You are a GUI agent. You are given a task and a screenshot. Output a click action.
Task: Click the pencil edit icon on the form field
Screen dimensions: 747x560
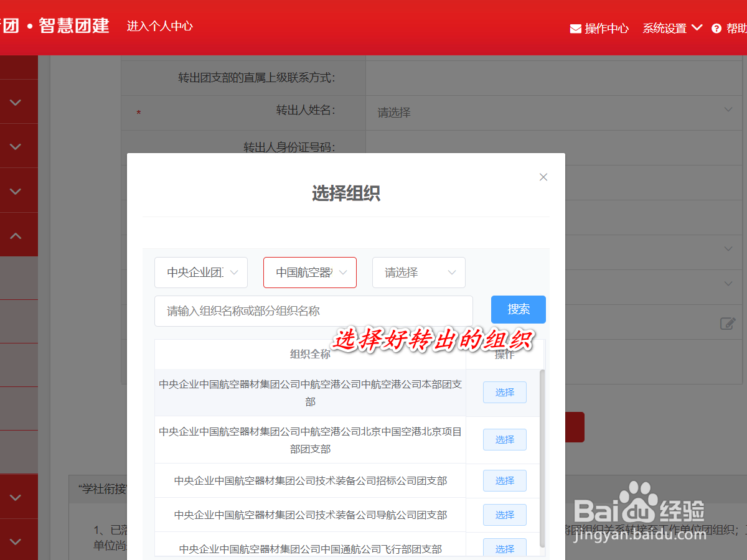pyautogui.click(x=727, y=324)
